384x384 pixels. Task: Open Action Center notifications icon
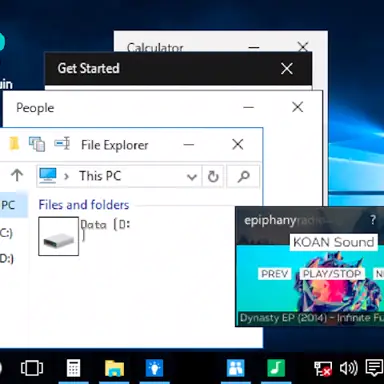tap(374, 368)
